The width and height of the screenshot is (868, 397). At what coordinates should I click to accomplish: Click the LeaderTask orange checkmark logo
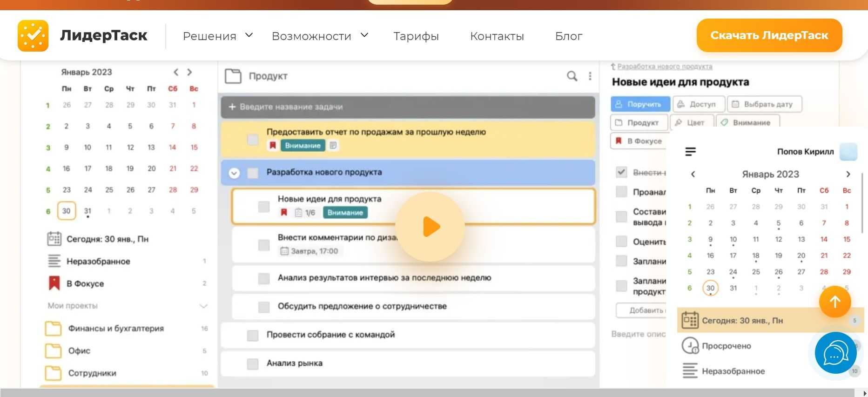point(33,35)
